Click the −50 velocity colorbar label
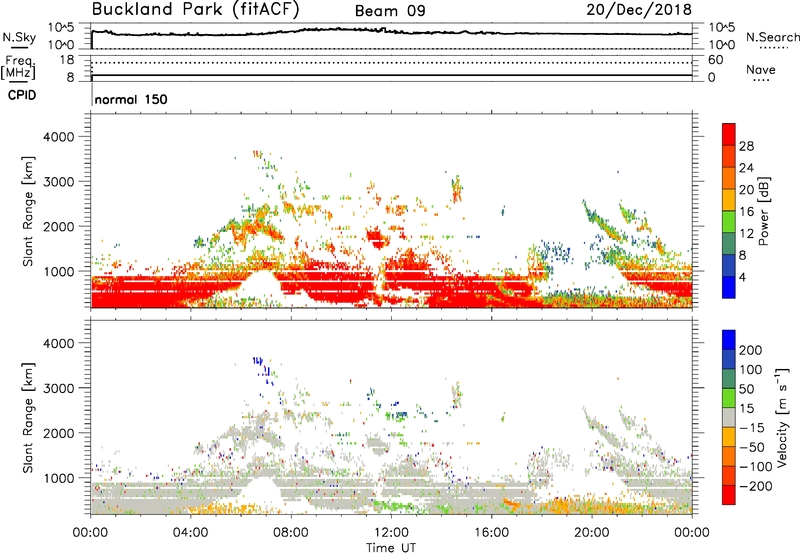This screenshot has width=800, height=554. tap(753, 447)
